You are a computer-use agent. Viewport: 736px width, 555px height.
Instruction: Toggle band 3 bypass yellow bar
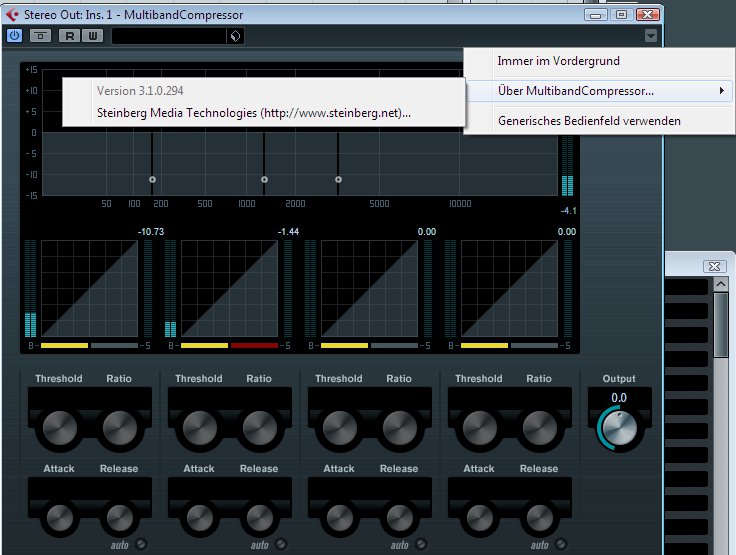pyautogui.click(x=344, y=346)
